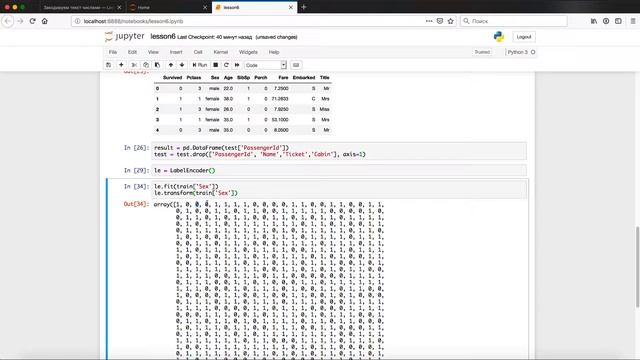The image size is (640, 360).
Task: Cut selected cells with the scissors icon
Action: coord(134,65)
